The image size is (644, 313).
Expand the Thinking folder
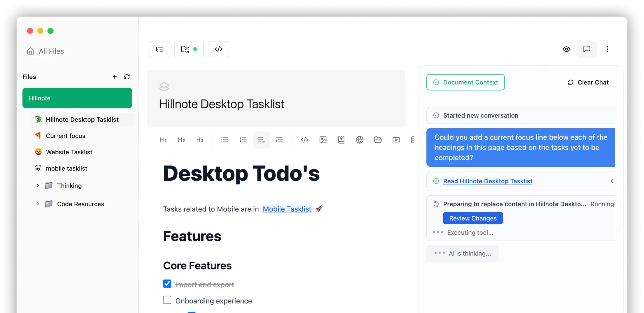(38, 186)
